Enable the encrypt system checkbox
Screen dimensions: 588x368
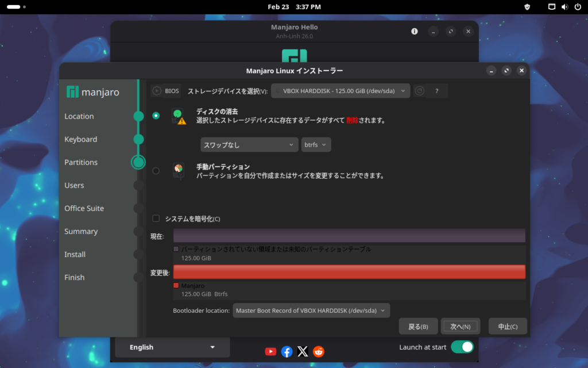pos(156,218)
